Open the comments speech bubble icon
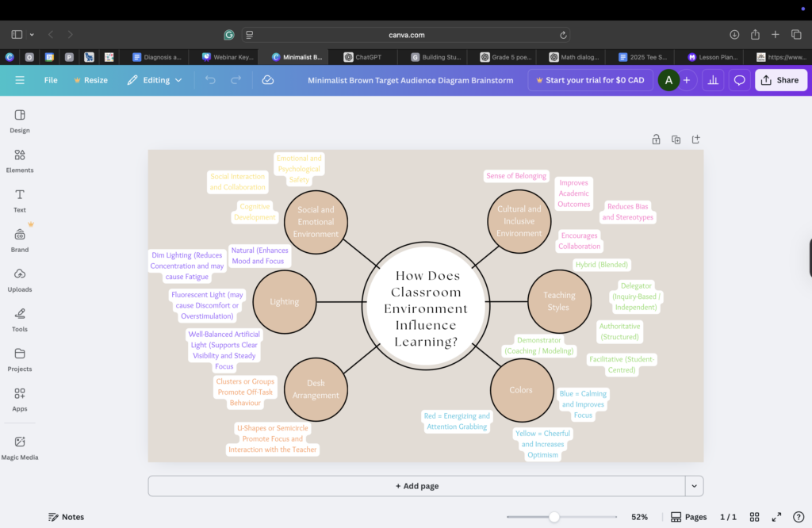This screenshot has width=812, height=528. point(739,80)
